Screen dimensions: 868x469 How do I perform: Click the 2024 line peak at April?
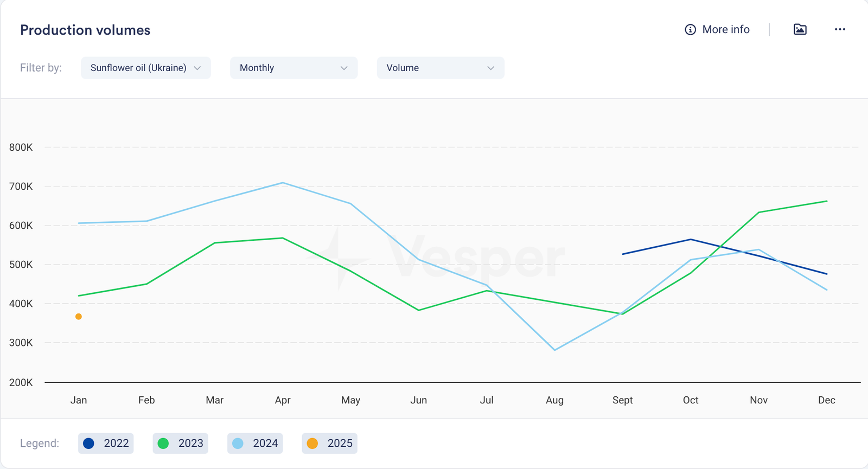(283, 183)
